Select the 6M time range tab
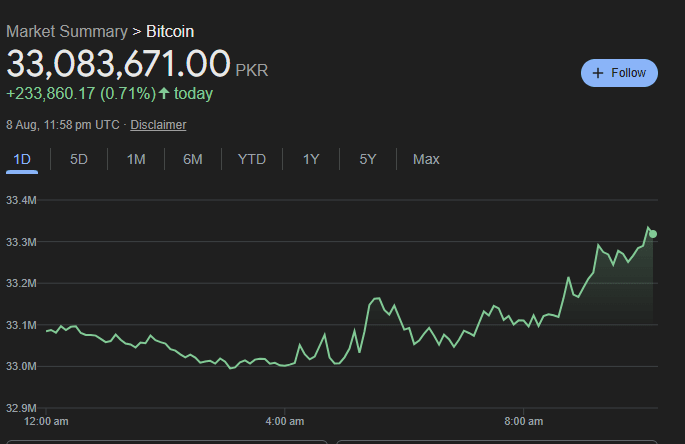 point(193,159)
